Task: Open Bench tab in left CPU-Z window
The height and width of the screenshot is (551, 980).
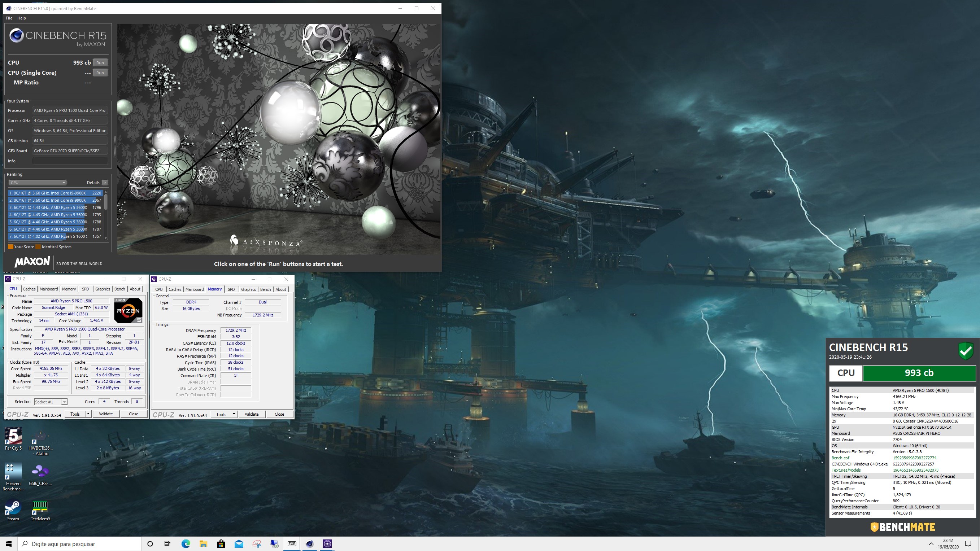Action: coord(119,289)
